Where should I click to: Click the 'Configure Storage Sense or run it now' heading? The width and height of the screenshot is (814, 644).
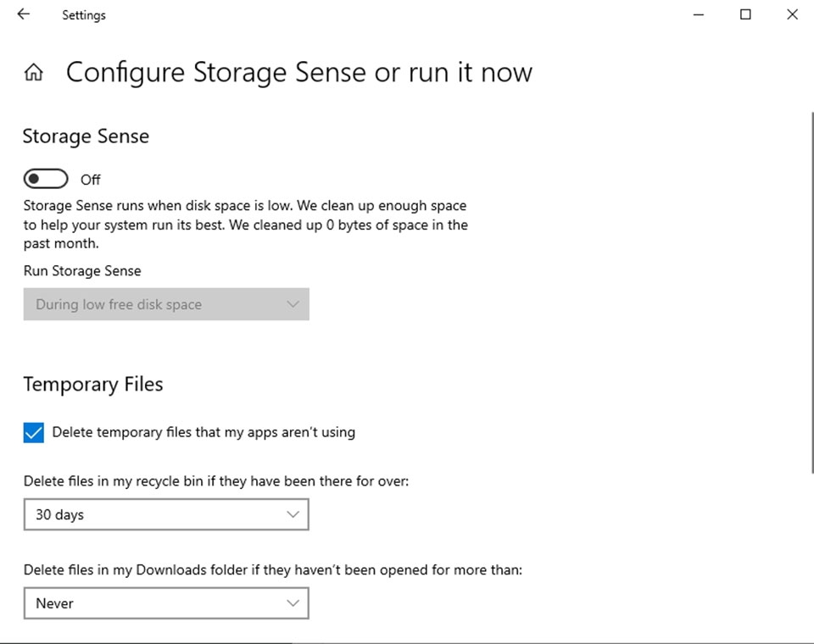coord(298,73)
